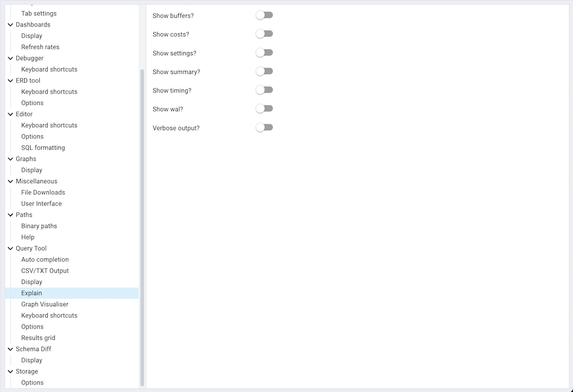Screen dimensions: 573x392
Task: Select Auto completion under Query Tool
Action: (45, 259)
